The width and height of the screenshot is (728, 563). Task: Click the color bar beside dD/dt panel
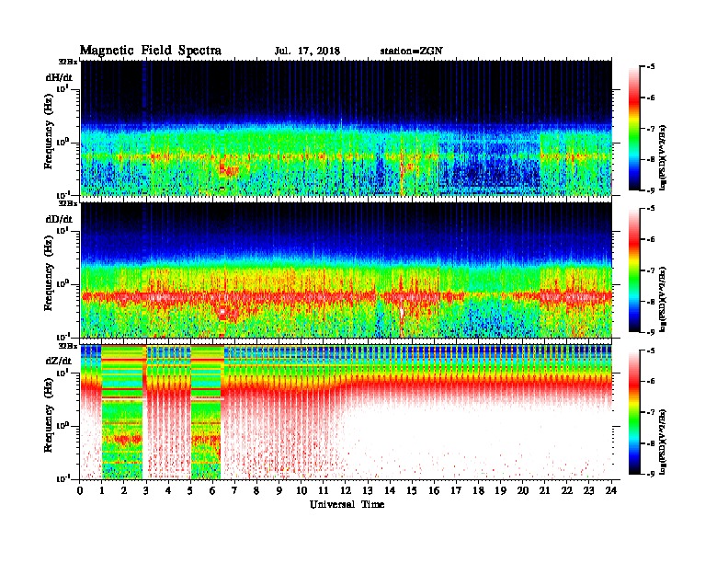coord(634,270)
